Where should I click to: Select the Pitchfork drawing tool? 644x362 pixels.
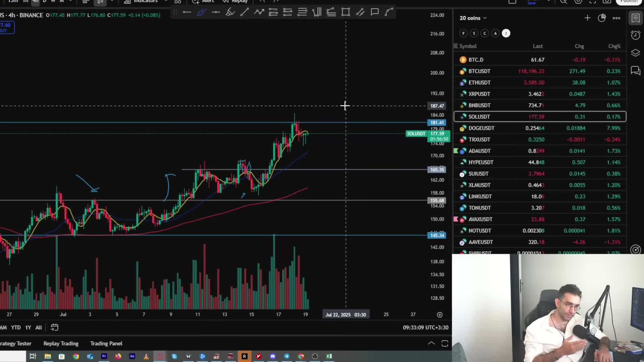[317, 12]
